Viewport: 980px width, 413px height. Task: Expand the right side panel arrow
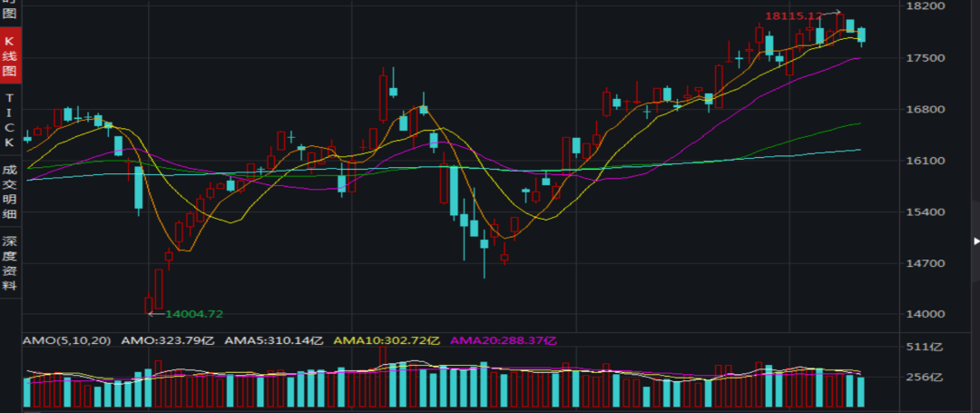click(975, 241)
